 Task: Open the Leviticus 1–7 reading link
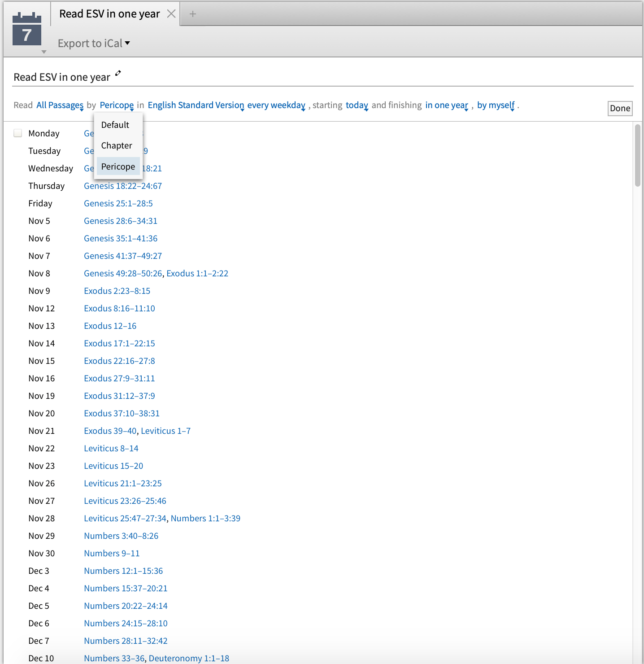pos(165,431)
